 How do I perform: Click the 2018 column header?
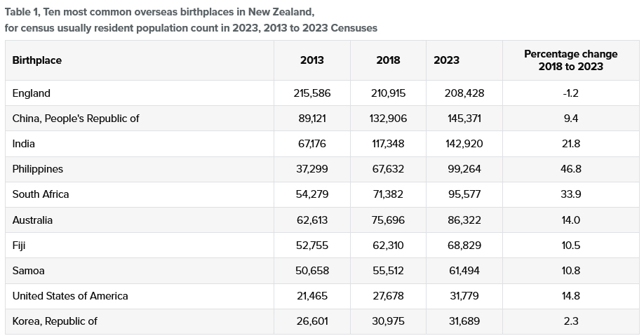pyautogui.click(x=388, y=60)
